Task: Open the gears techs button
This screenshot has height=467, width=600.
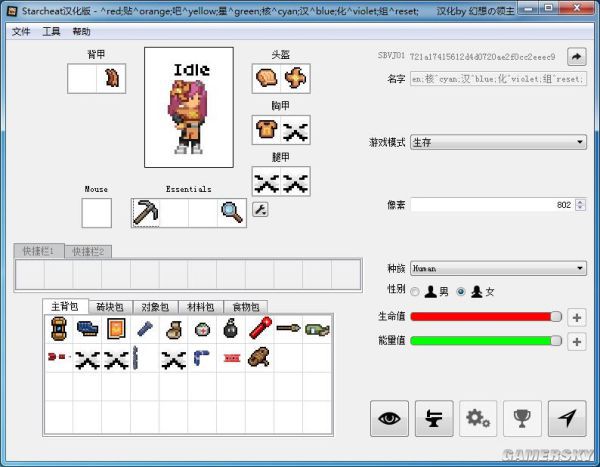Action: [x=478, y=418]
